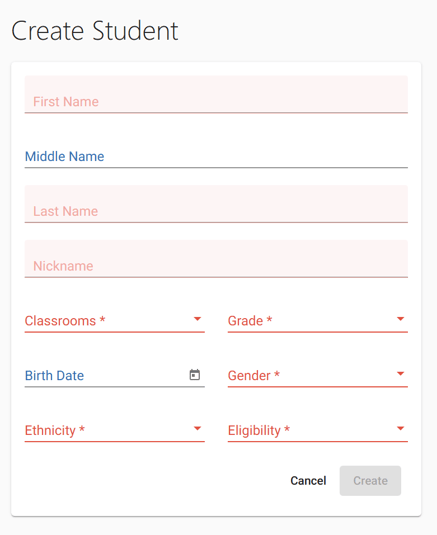Focus the Nickname text field
The image size is (437, 535).
[216, 259]
